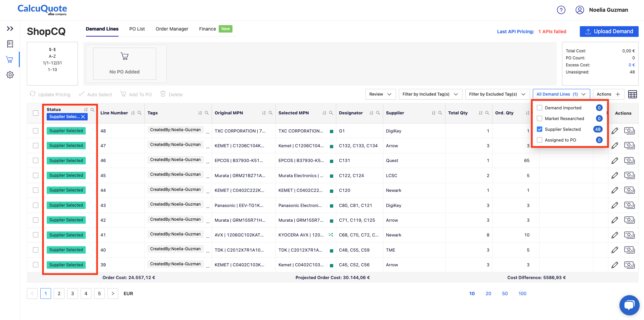Expand the Actions plus menu
This screenshot has height=320, width=644.
coord(608,94)
